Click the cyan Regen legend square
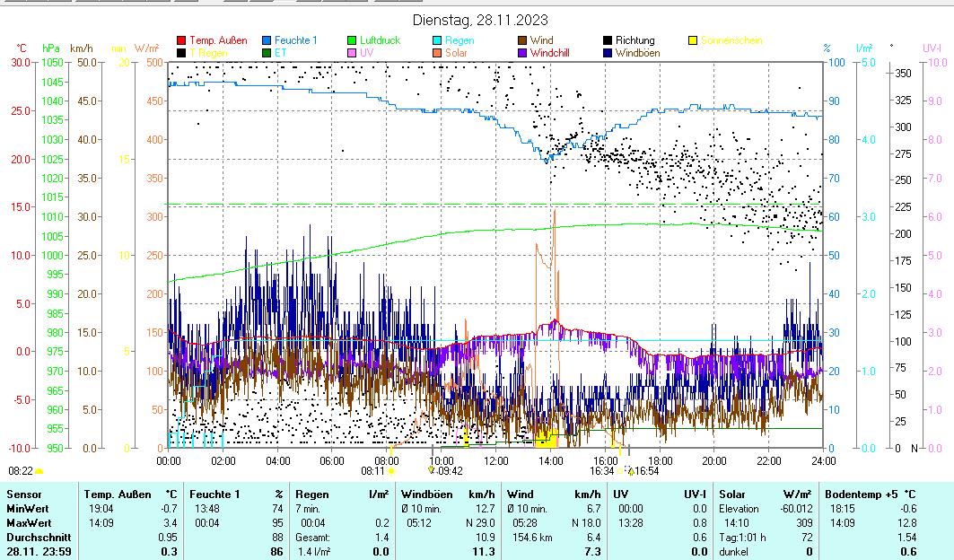This screenshot has height=560, width=954. click(436, 40)
